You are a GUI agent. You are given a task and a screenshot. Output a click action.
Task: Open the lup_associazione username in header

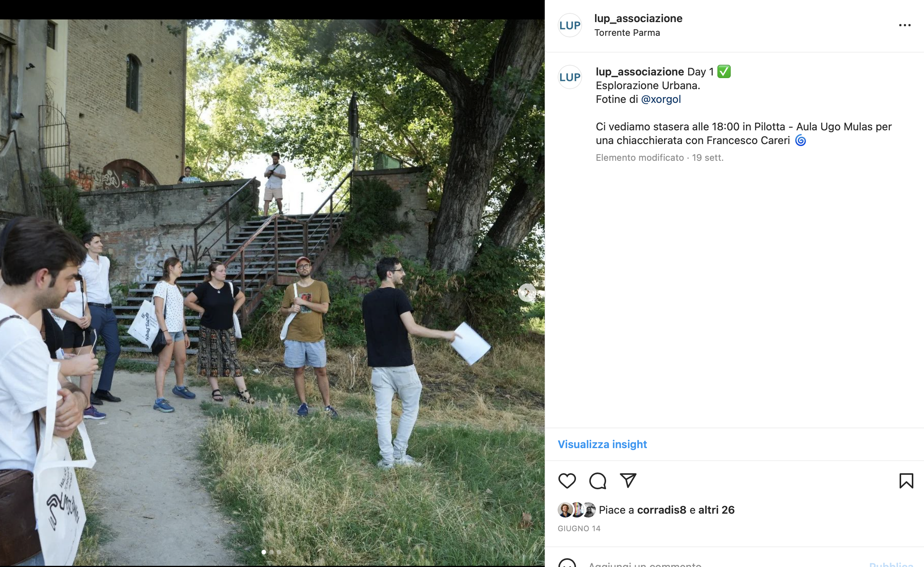[x=638, y=18]
